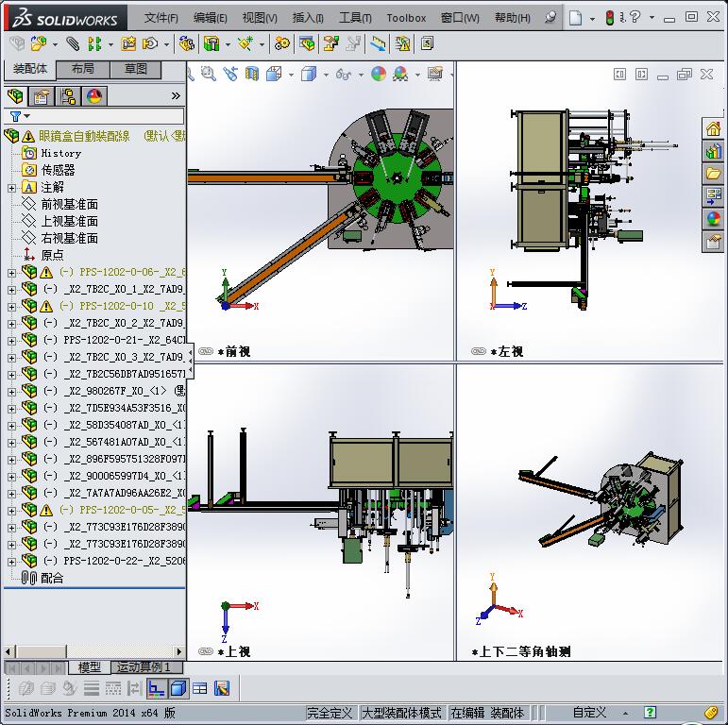Select the 前视基准面 plane in tree
The height and width of the screenshot is (725, 728).
[x=69, y=204]
